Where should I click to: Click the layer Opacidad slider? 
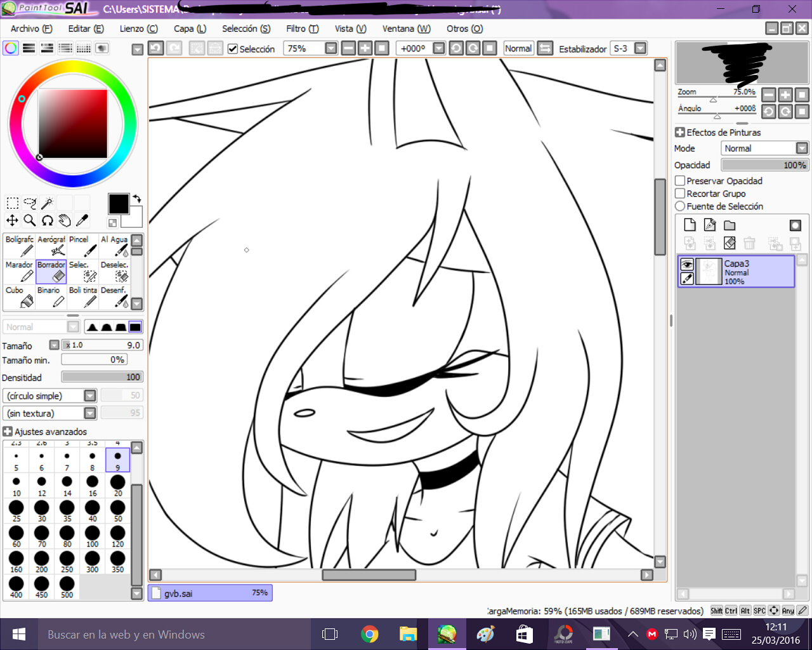[x=764, y=165]
